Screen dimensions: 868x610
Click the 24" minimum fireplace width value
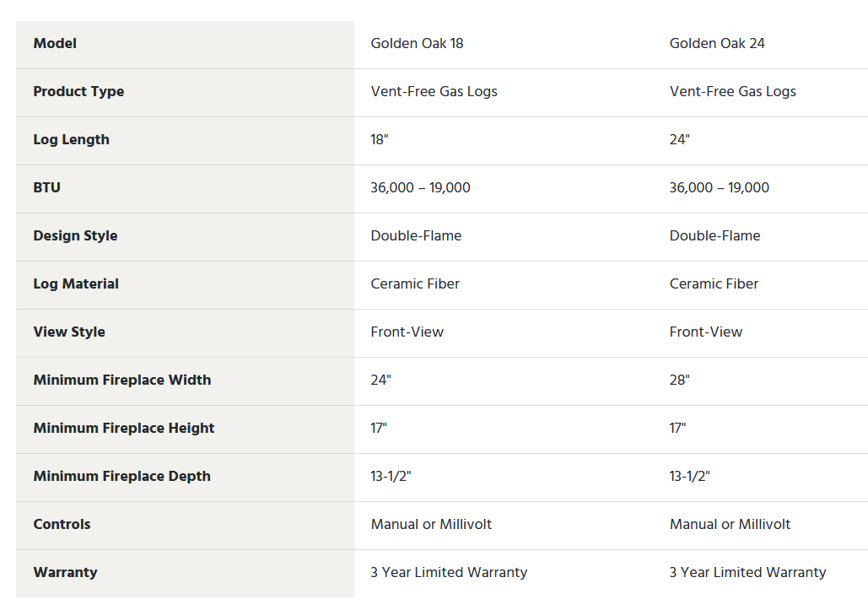click(x=381, y=381)
